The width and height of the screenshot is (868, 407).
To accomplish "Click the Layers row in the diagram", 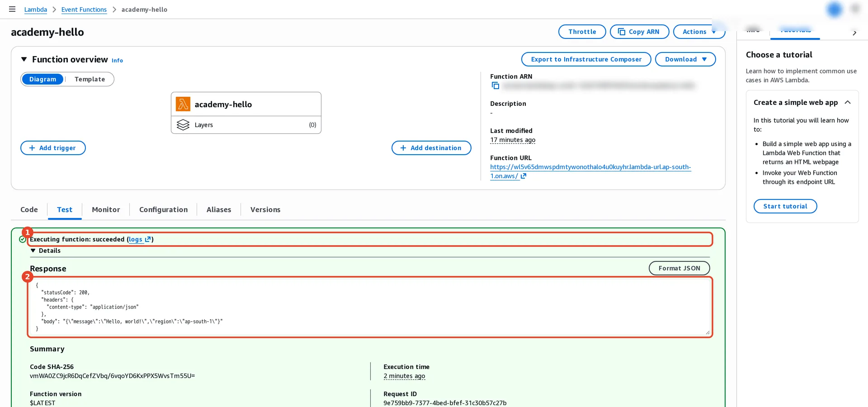I will point(246,125).
